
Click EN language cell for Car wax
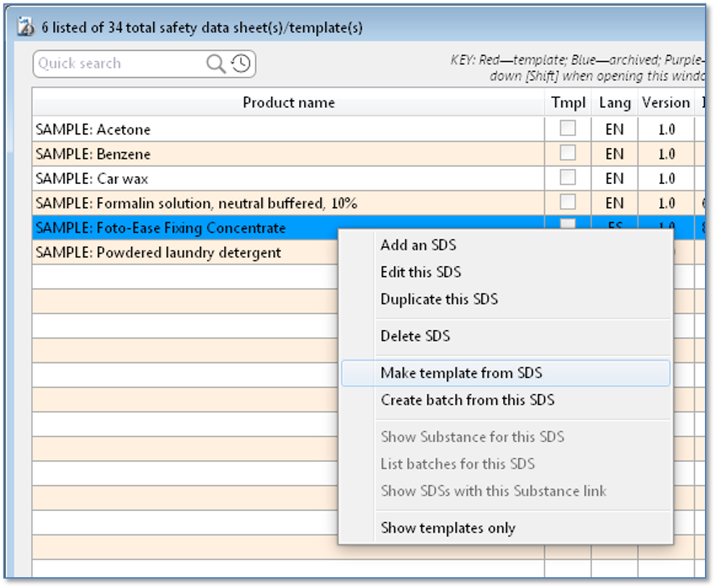coord(614,178)
